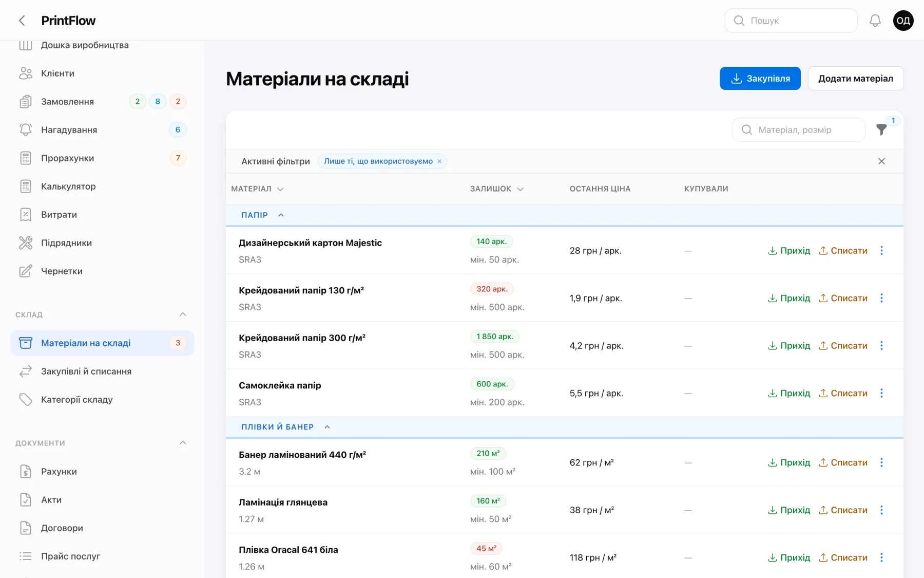Go to Клієнти in the sidebar

point(102,73)
